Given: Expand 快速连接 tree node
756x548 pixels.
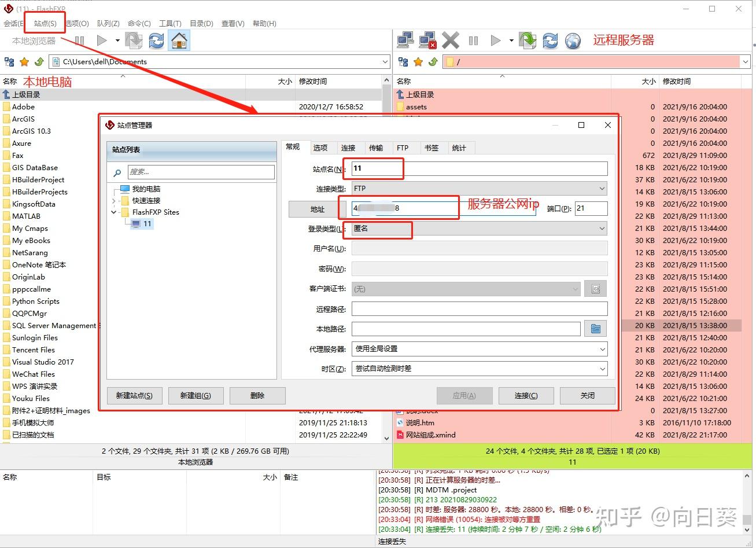Looking at the screenshot, I should pos(113,201).
